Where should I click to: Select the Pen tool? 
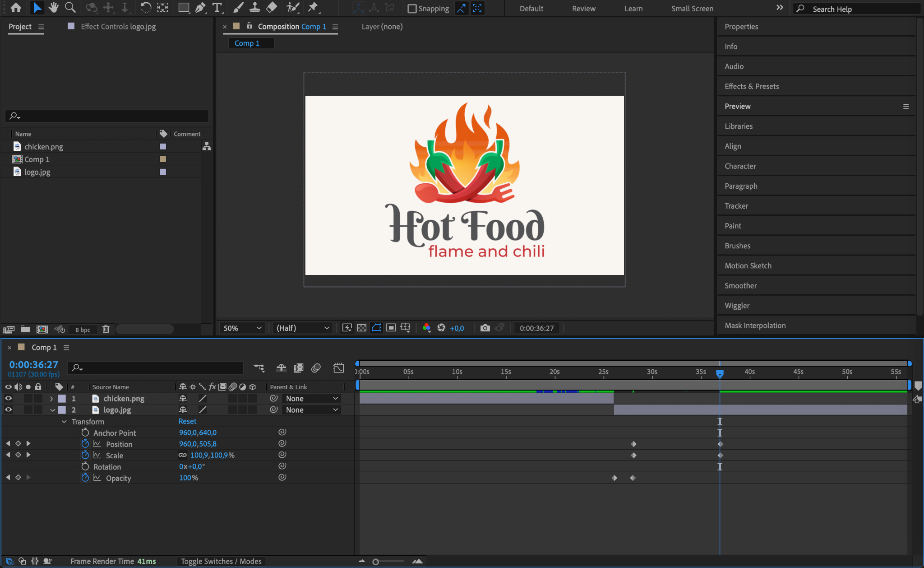tap(200, 8)
